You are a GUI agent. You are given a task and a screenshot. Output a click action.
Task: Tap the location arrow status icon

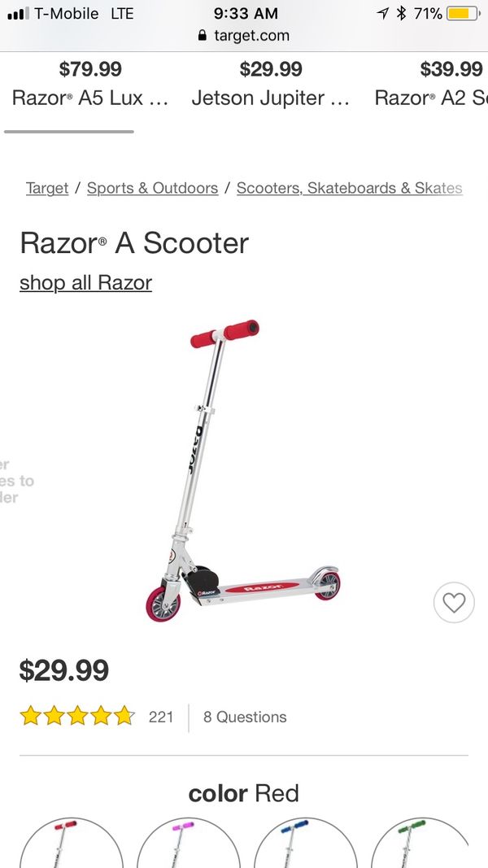[x=383, y=13]
